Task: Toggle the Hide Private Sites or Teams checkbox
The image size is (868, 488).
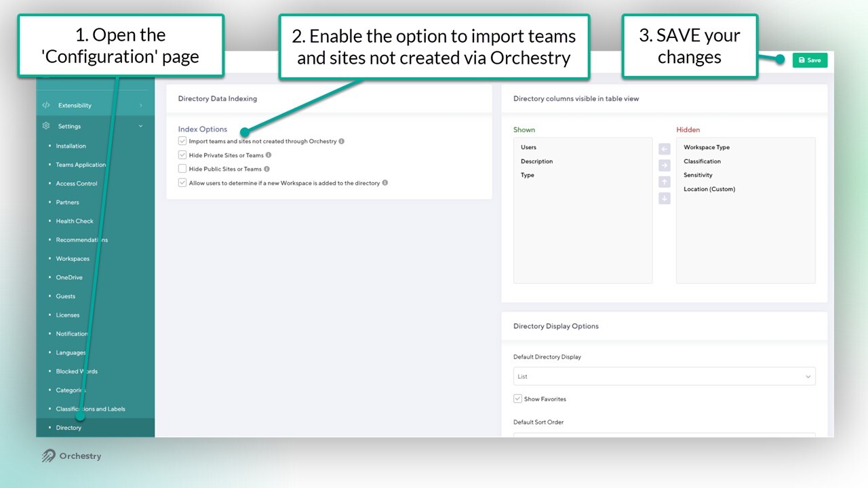Action: pos(182,155)
